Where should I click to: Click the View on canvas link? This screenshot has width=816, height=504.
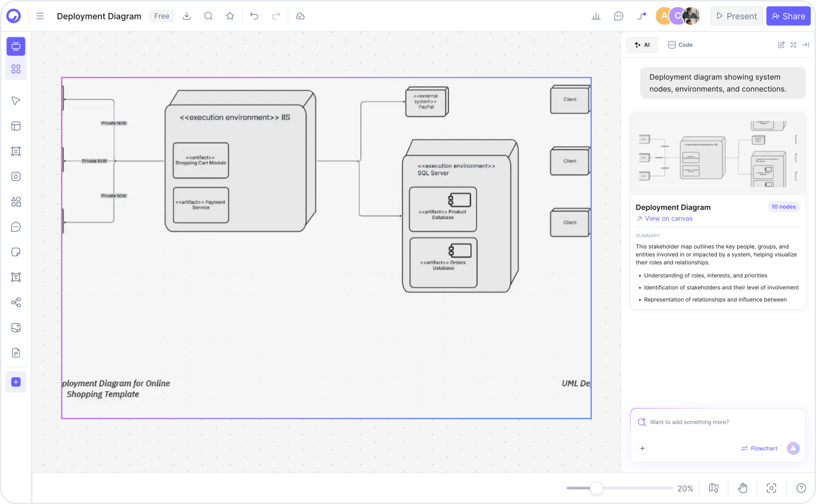pos(668,218)
